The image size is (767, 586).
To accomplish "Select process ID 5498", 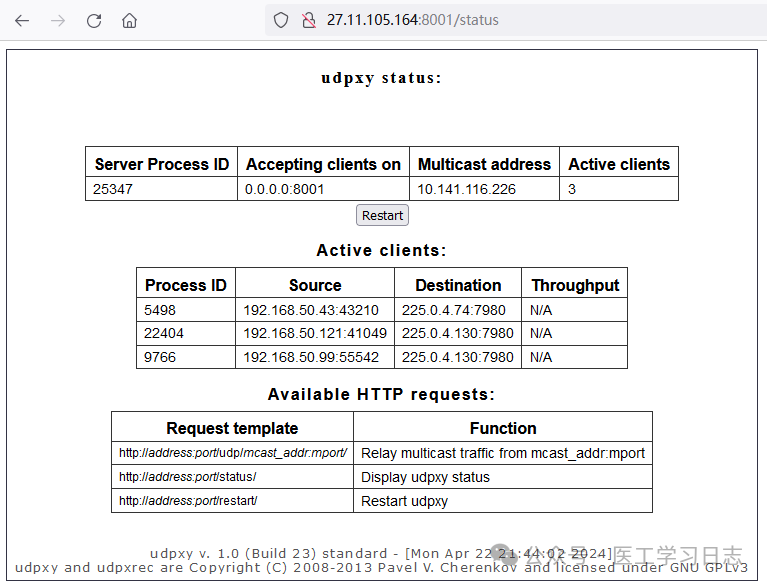I will coord(159,310).
